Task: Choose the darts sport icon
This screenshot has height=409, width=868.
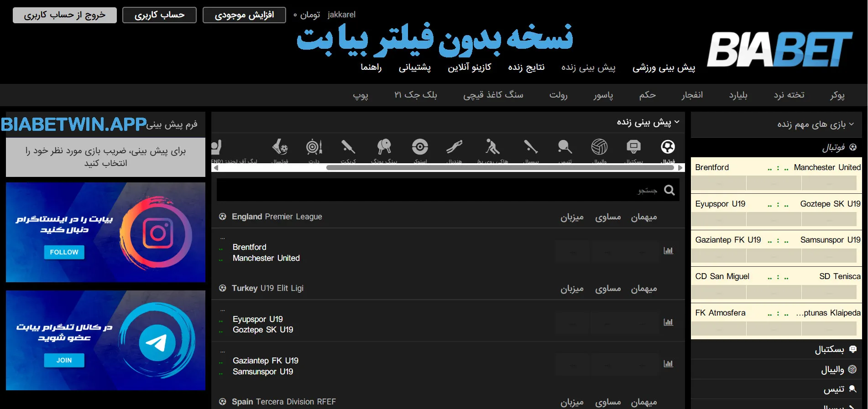Action: [x=314, y=147]
